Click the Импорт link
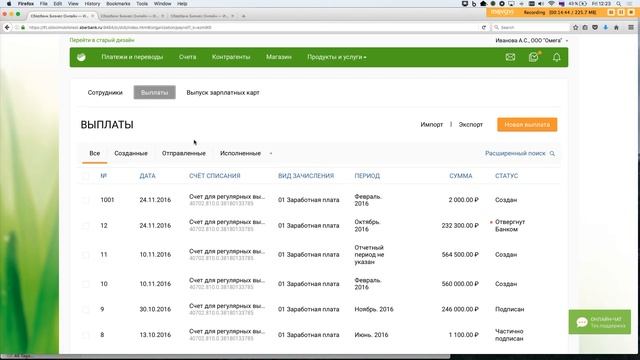The image size is (640, 360). pyautogui.click(x=431, y=124)
